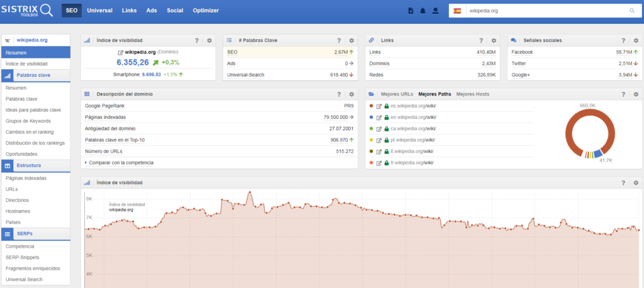Viewport: 644px width, 288px height.
Task: Switch to the Links module
Action: click(130, 11)
